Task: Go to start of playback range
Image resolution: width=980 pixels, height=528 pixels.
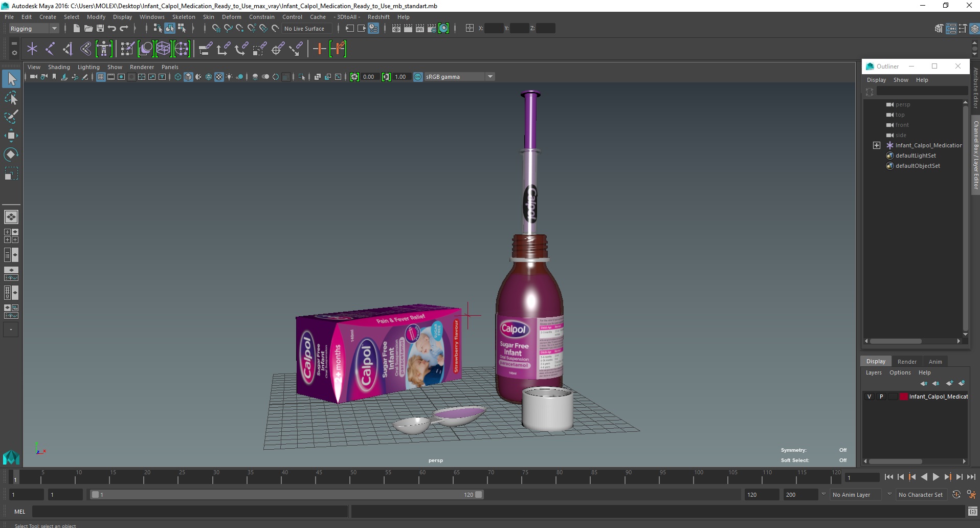Action: click(x=888, y=477)
